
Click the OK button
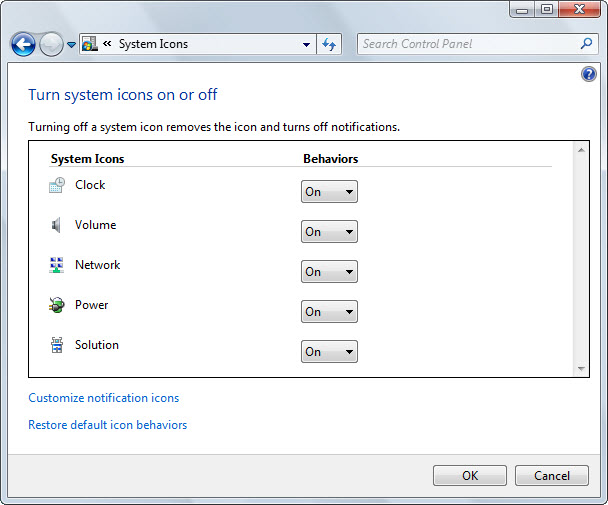point(470,476)
